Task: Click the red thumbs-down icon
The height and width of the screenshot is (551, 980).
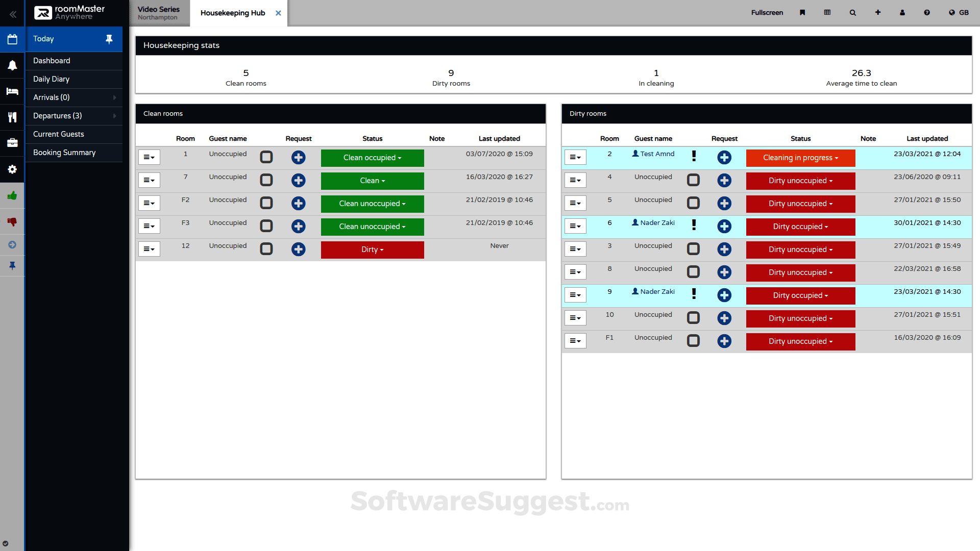Action: click(x=12, y=222)
